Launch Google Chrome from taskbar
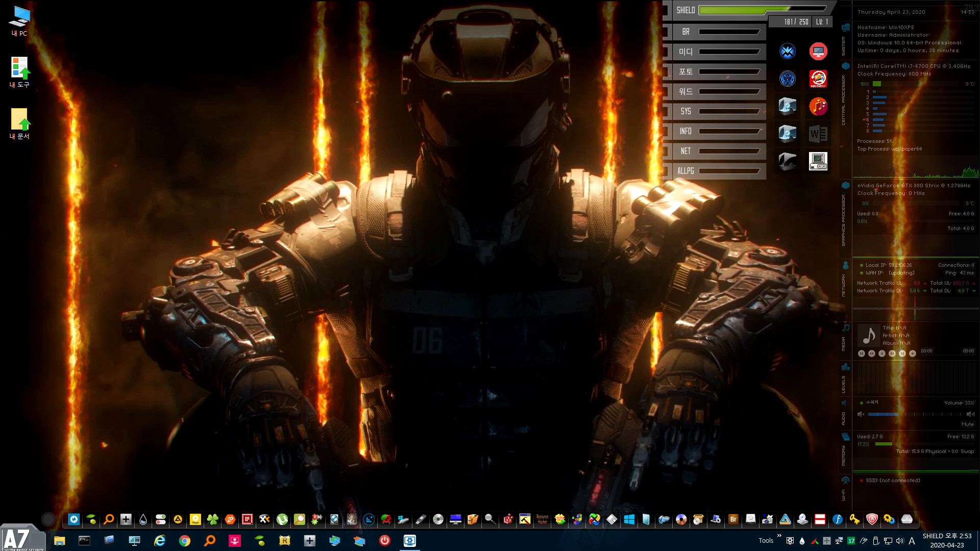The image size is (980, 551). click(x=184, y=541)
